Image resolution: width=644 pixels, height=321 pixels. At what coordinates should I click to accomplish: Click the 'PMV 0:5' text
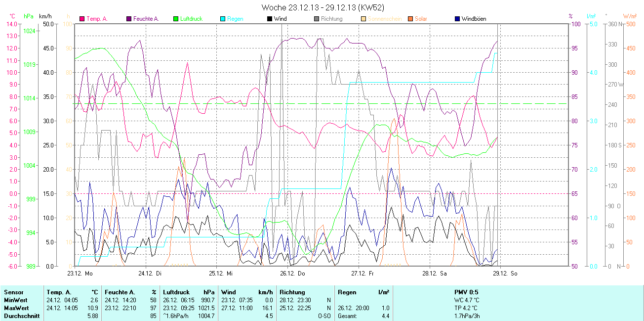coord(467,292)
